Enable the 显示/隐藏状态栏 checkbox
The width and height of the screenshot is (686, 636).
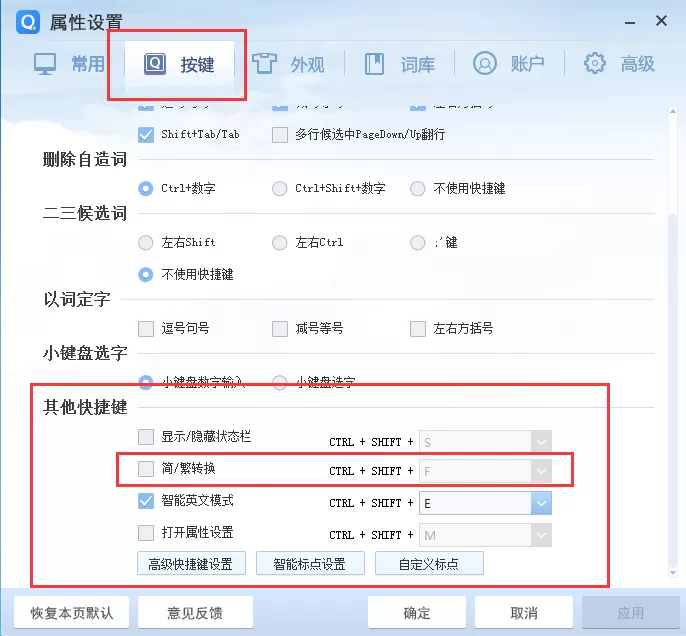tap(146, 437)
